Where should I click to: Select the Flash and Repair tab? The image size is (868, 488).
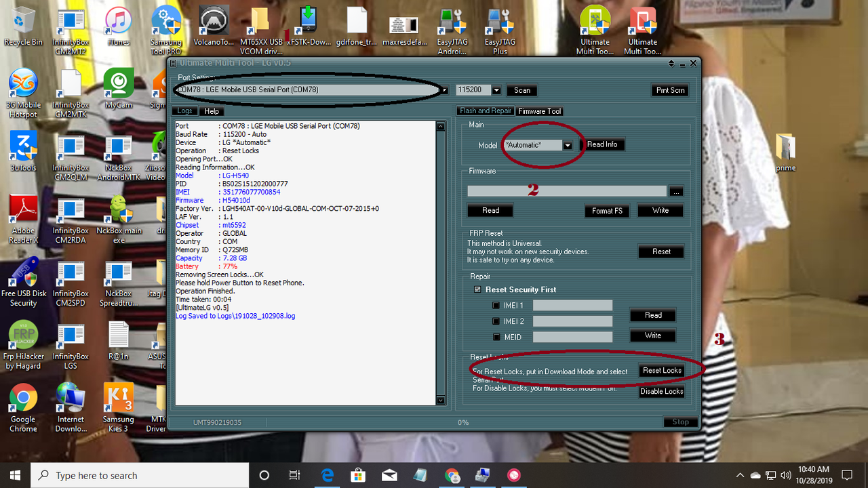point(486,111)
